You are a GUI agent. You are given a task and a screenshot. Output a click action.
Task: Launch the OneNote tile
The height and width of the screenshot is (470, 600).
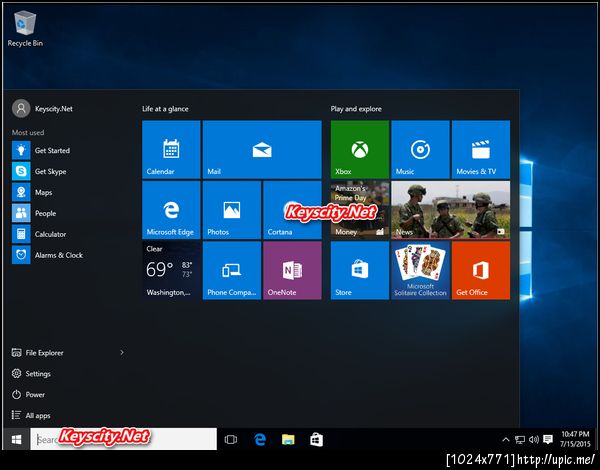click(x=292, y=271)
